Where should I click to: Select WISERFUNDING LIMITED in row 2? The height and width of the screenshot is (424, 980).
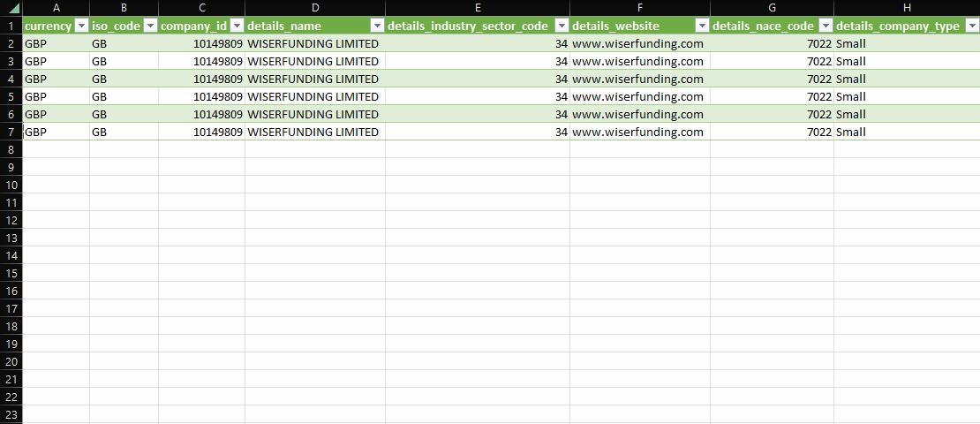(x=315, y=44)
